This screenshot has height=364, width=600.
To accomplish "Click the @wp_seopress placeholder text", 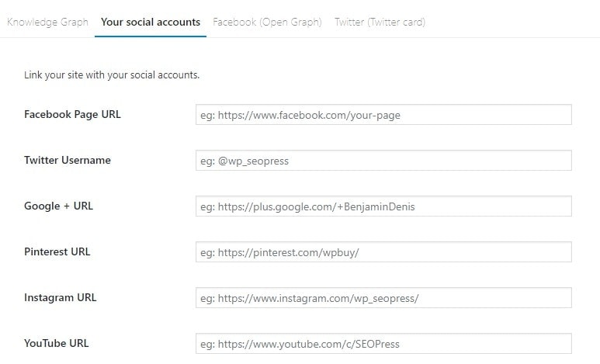I will [x=245, y=161].
